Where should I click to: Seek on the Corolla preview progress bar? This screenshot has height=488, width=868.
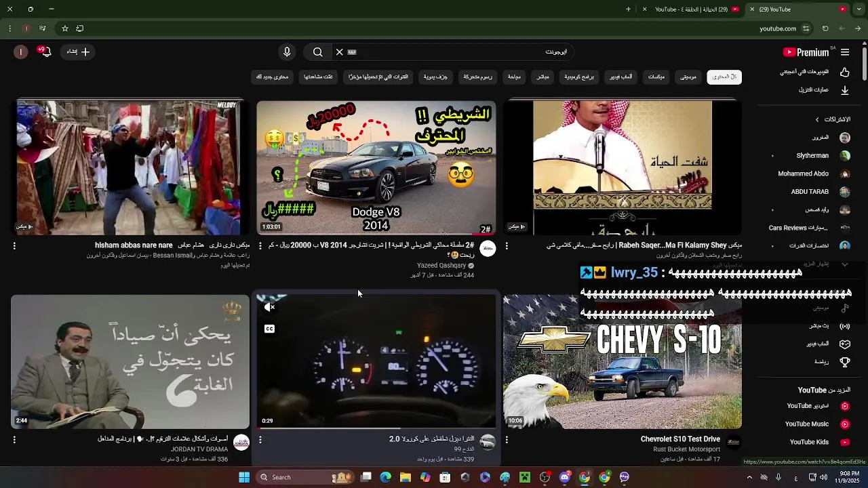[376, 428]
